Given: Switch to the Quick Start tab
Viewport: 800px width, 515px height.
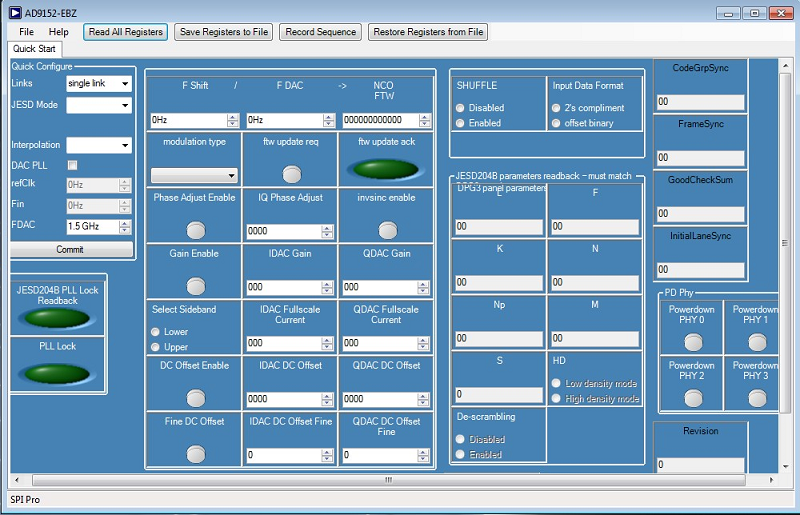Looking at the screenshot, I should pyautogui.click(x=34, y=48).
